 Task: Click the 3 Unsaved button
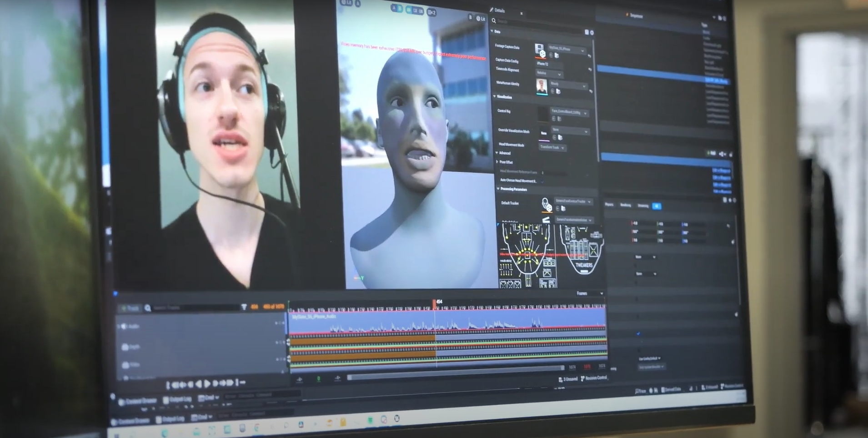[x=568, y=379]
